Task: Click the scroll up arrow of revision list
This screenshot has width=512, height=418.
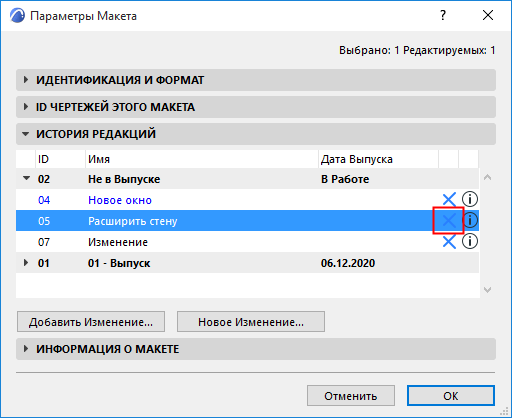Action: tap(488, 177)
